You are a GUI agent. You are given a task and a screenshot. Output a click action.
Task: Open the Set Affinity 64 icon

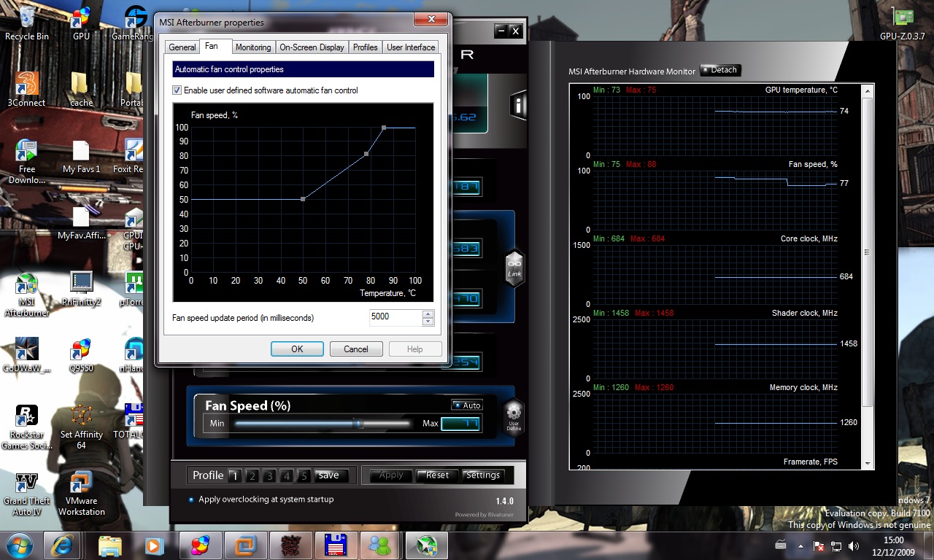pyautogui.click(x=81, y=428)
